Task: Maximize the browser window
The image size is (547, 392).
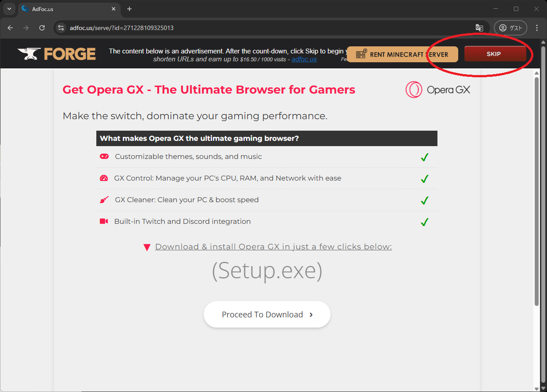Action: (x=516, y=9)
